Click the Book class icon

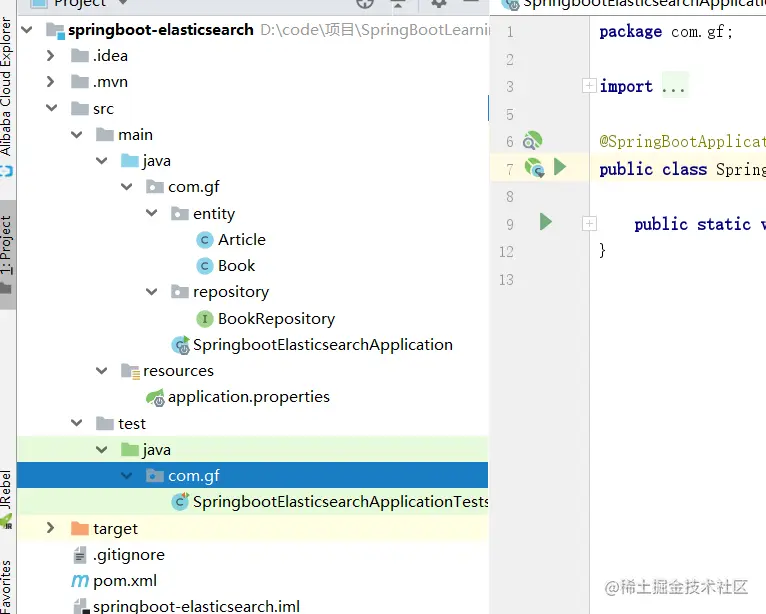205,266
